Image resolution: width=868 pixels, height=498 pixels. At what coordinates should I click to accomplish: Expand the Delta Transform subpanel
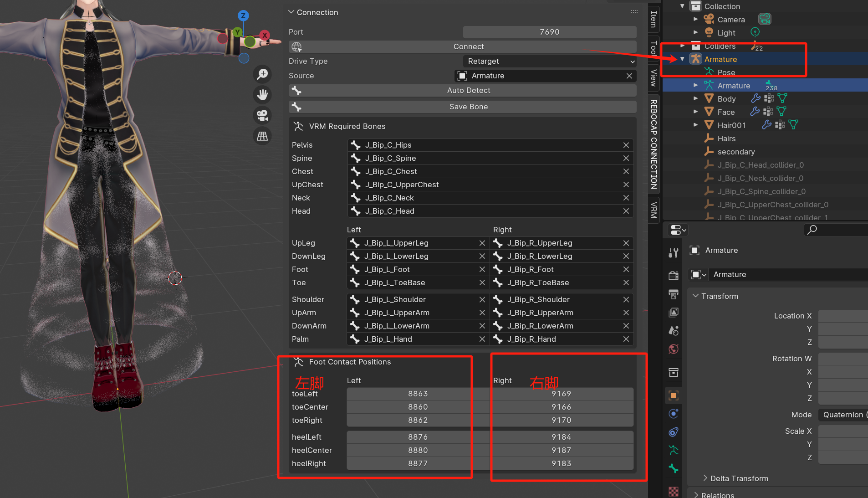[x=705, y=478]
